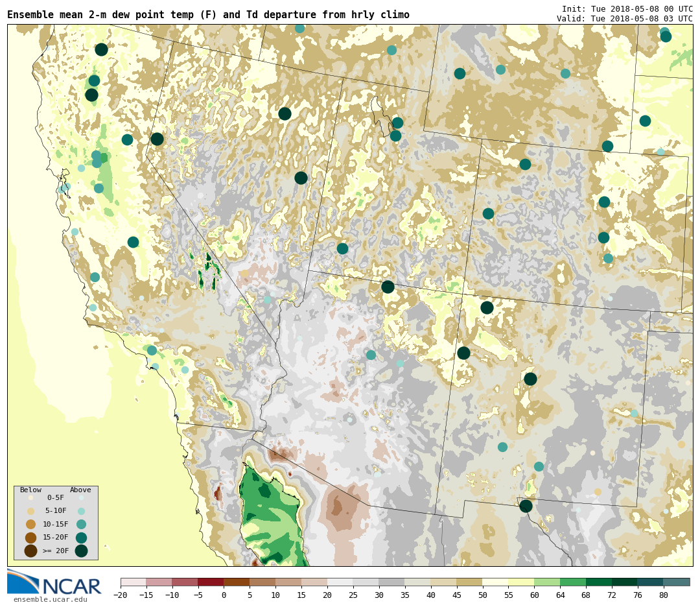Click the colorbar swatch between 72 and 76
Viewport: 700px width, 607px height.
pyautogui.click(x=624, y=582)
